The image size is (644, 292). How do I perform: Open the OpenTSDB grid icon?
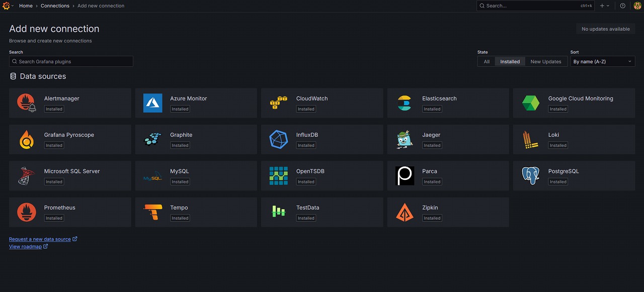278,175
